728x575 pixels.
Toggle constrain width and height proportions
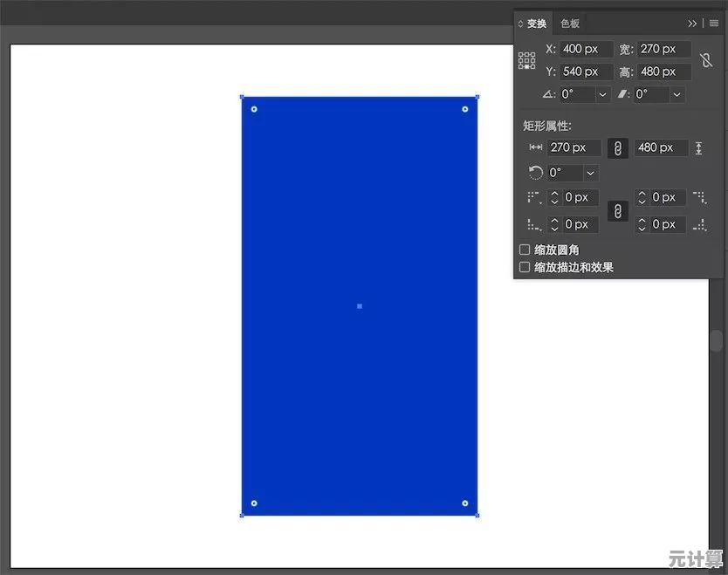coord(706,61)
